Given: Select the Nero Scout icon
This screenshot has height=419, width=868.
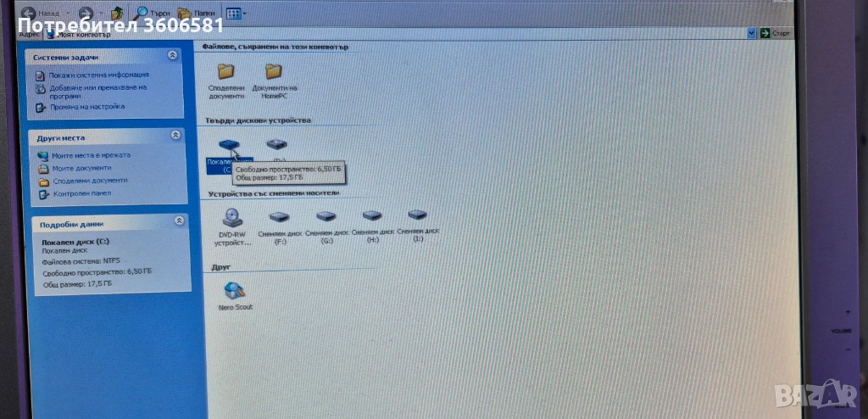Looking at the screenshot, I should click(x=234, y=290).
